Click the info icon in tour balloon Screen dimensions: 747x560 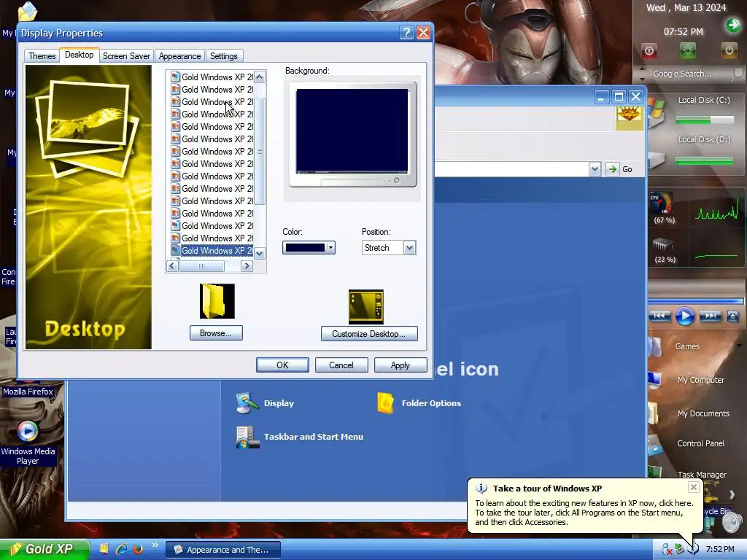tap(481, 488)
